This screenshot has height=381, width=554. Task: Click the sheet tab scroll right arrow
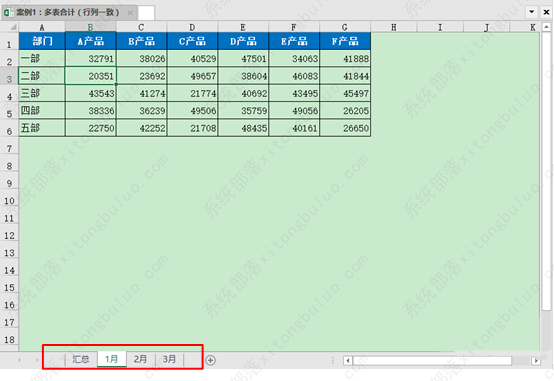tap(37, 360)
